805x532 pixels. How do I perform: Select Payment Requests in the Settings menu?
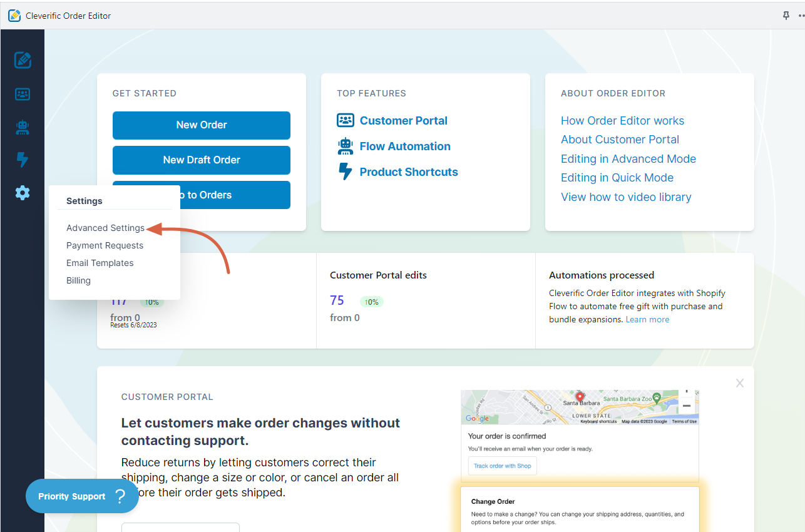click(105, 245)
